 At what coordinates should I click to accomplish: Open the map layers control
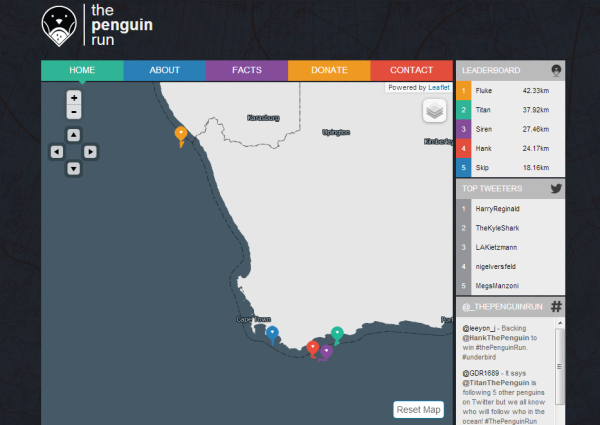coord(434,111)
